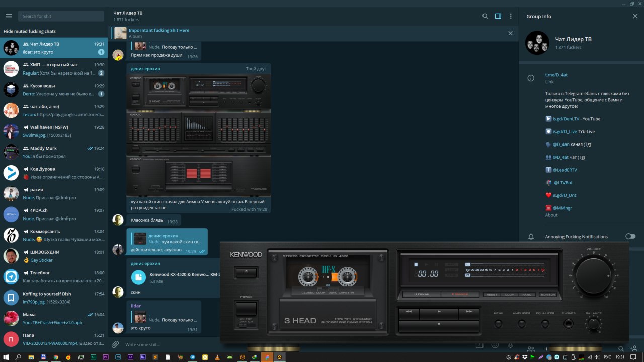
Task: Click the POWER button on the Kenwood deck
Action: pos(247,308)
